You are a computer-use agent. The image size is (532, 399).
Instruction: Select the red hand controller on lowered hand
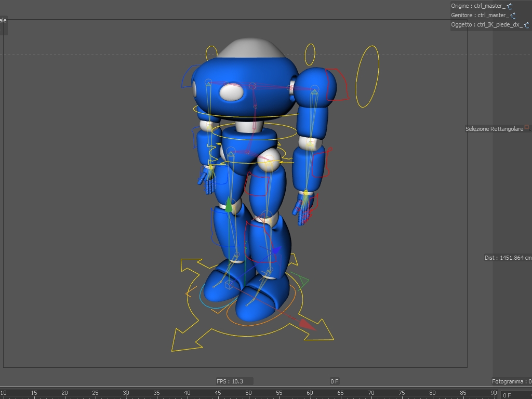[x=311, y=208]
